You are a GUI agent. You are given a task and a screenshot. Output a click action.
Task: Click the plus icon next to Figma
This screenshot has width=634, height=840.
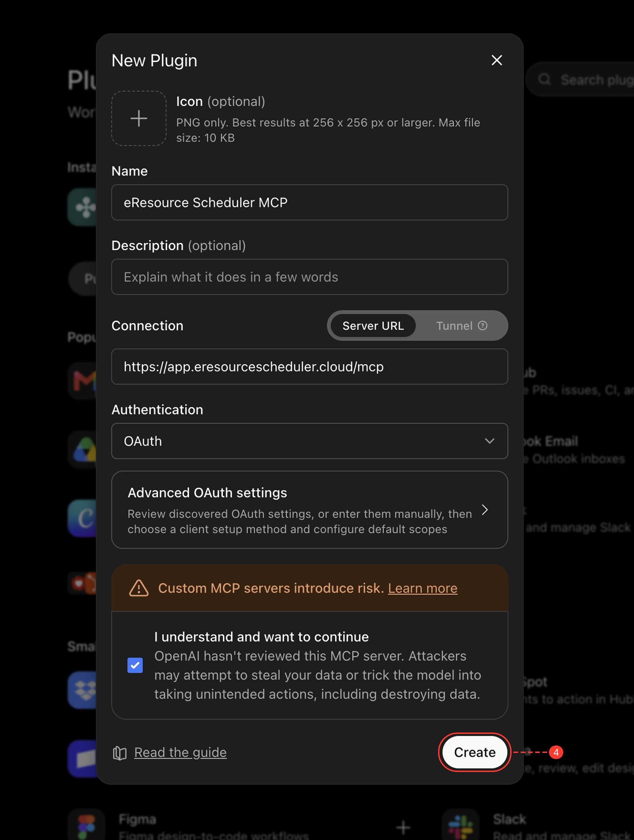(x=403, y=827)
